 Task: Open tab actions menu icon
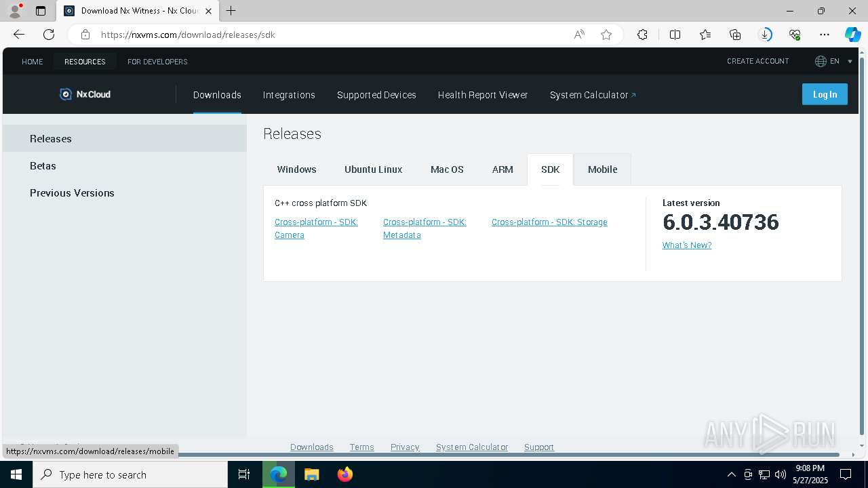pyautogui.click(x=41, y=11)
